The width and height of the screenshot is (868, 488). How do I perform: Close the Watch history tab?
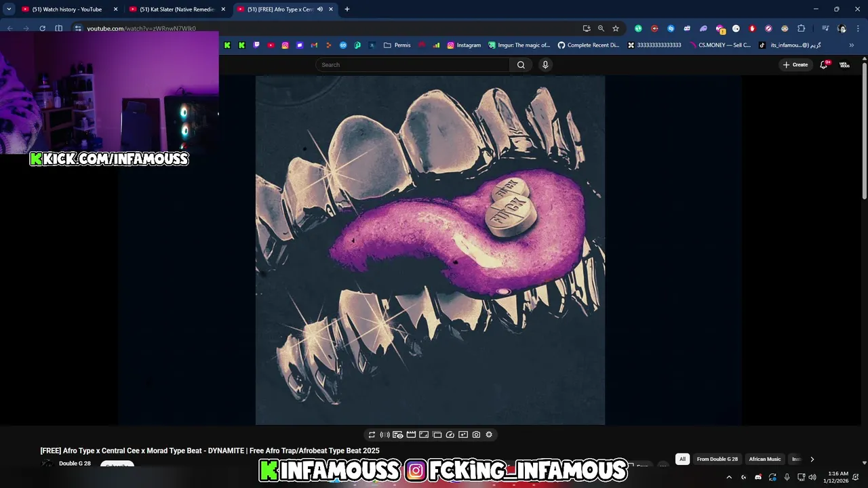[115, 9]
